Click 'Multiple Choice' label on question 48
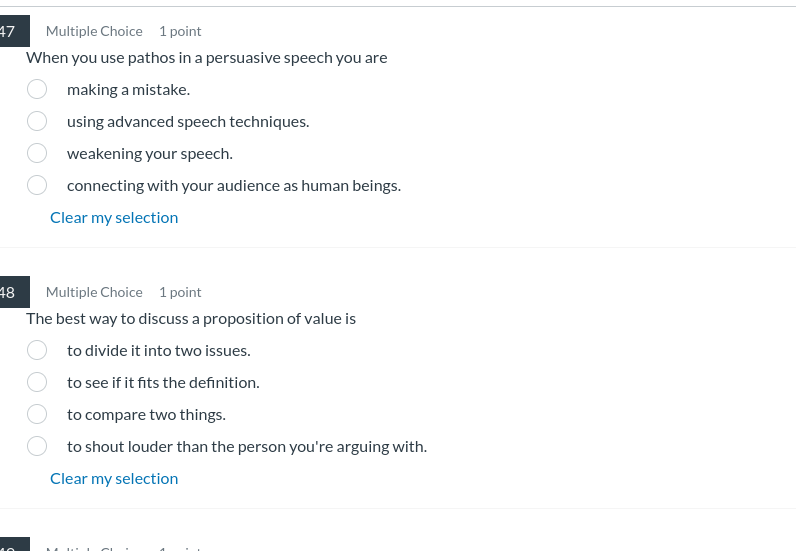 pos(94,292)
